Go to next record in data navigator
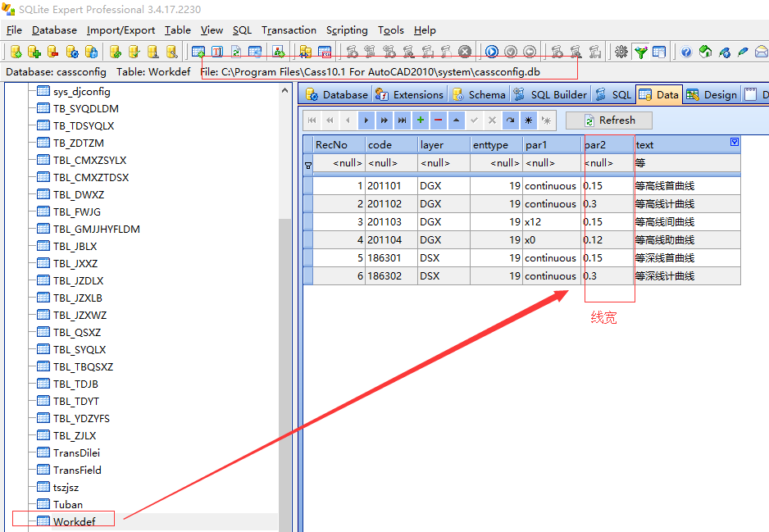The image size is (769, 532). 366,120
